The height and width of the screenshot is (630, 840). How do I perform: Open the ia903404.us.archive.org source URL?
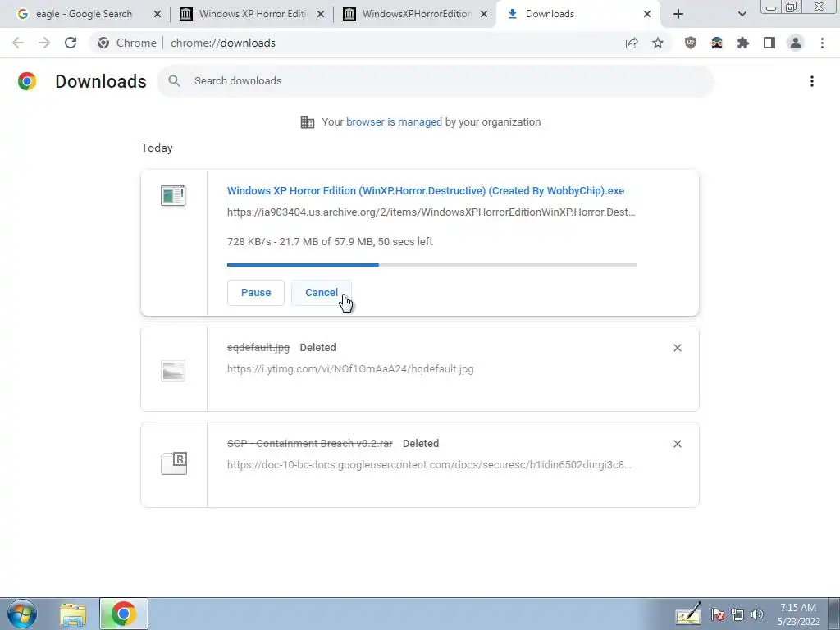pos(431,212)
